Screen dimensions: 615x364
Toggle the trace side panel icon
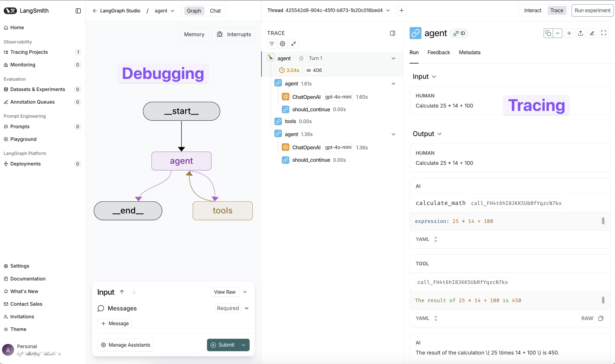pyautogui.click(x=392, y=33)
